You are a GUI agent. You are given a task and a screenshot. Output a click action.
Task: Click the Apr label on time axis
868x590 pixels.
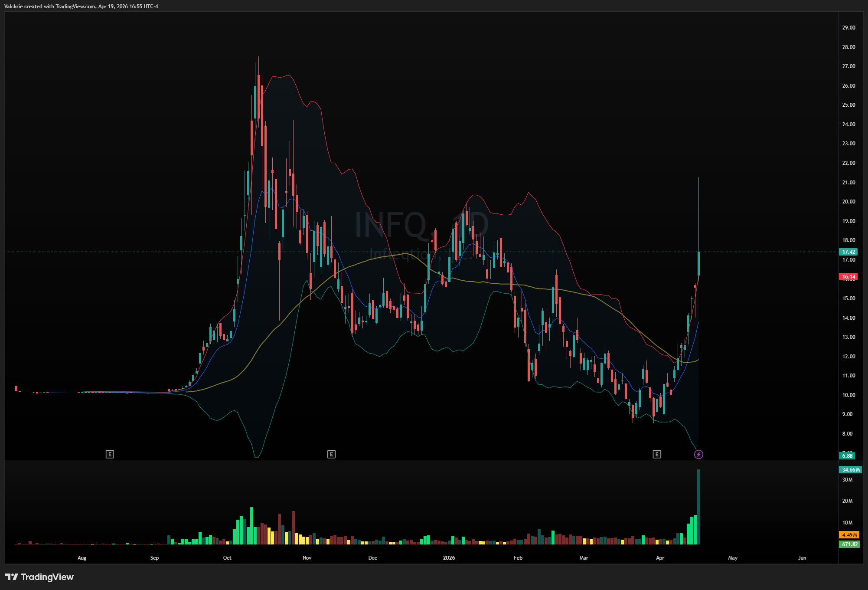click(x=660, y=558)
